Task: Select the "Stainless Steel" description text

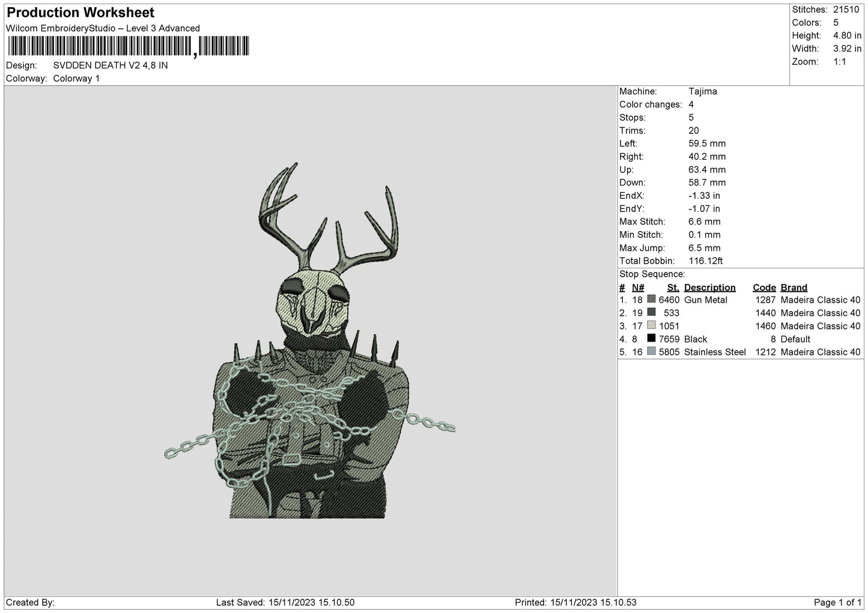Action: click(715, 352)
